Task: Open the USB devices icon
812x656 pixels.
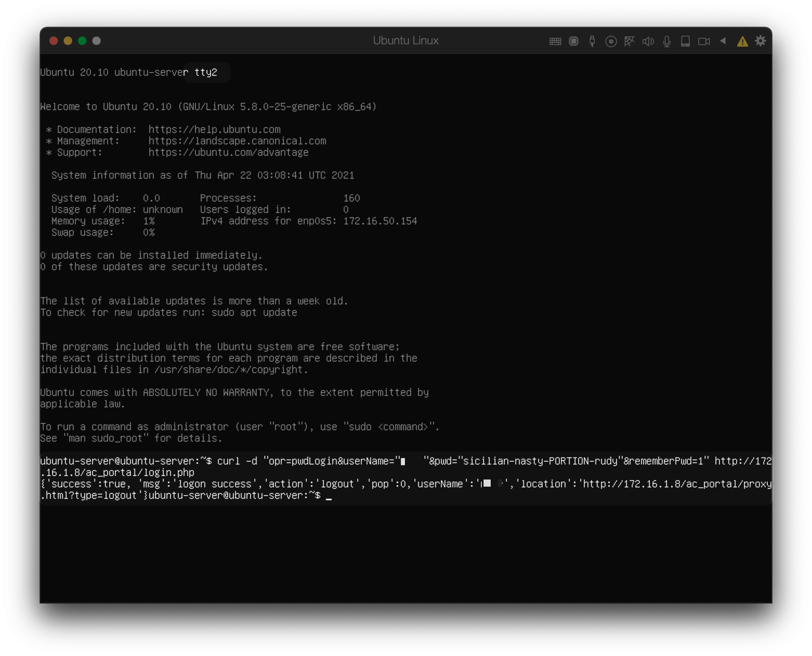Action: point(592,41)
